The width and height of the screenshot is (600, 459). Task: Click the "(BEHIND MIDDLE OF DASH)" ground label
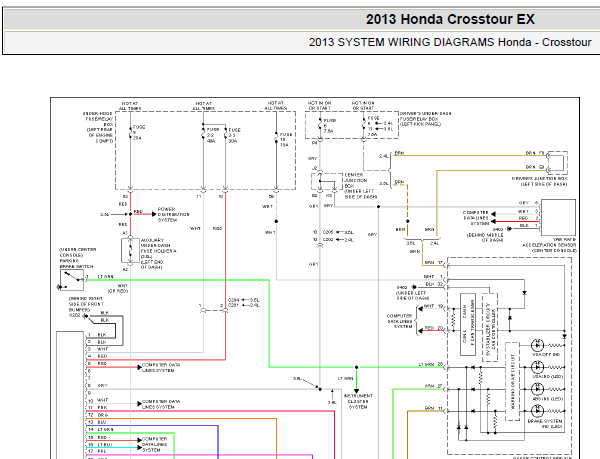click(485, 238)
